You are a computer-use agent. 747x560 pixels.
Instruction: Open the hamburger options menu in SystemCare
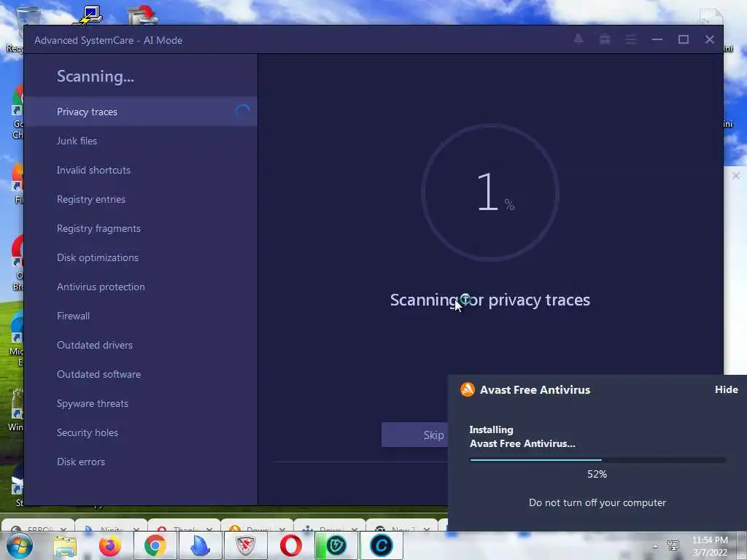(631, 39)
